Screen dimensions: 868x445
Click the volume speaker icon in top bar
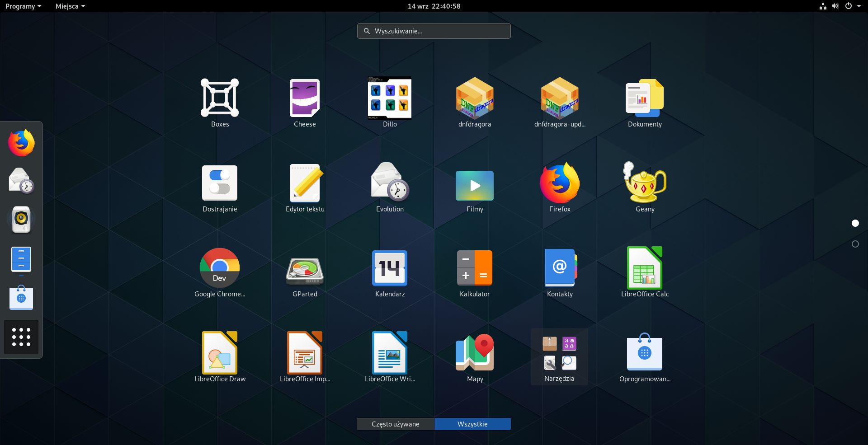click(835, 6)
